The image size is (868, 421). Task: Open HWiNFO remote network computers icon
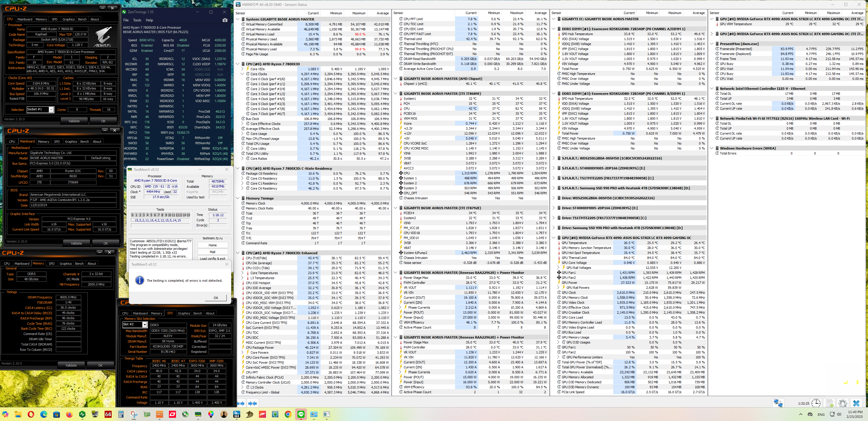tap(778, 403)
